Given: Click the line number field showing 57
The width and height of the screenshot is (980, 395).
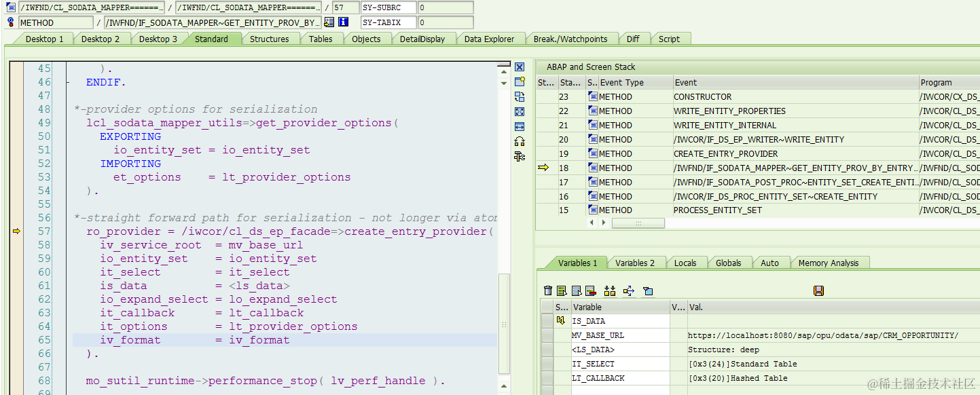Looking at the screenshot, I should (346, 7).
